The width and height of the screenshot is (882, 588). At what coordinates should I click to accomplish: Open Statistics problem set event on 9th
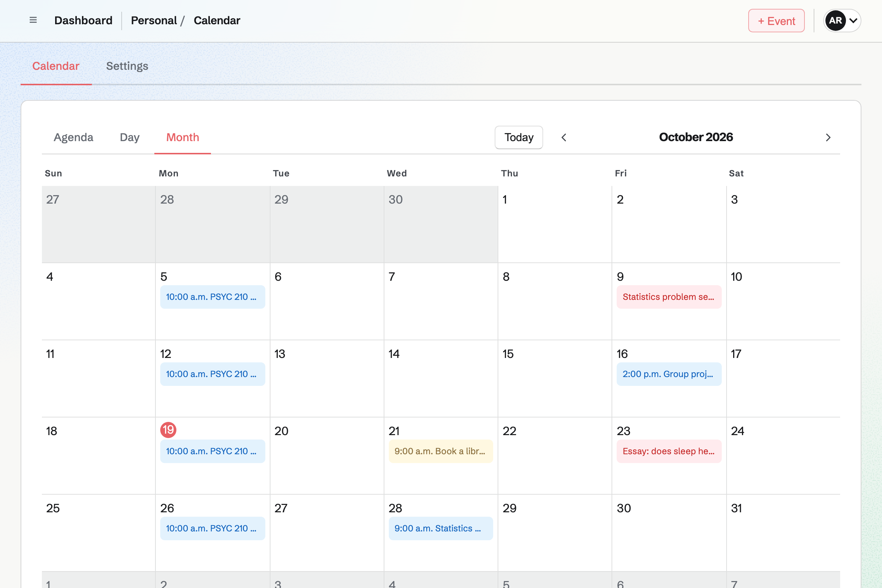[x=669, y=297]
